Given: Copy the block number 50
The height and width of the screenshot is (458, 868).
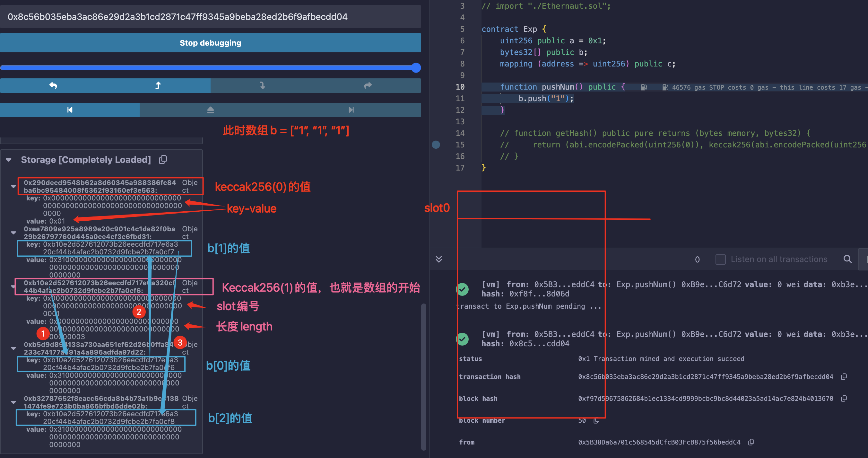Looking at the screenshot, I should click(596, 420).
